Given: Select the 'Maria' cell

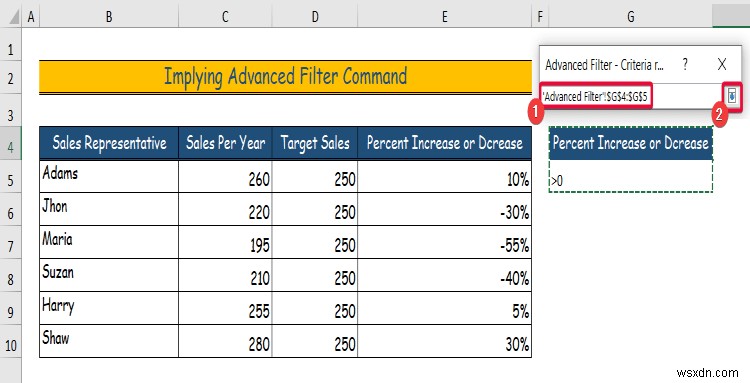Looking at the screenshot, I should [109, 242].
